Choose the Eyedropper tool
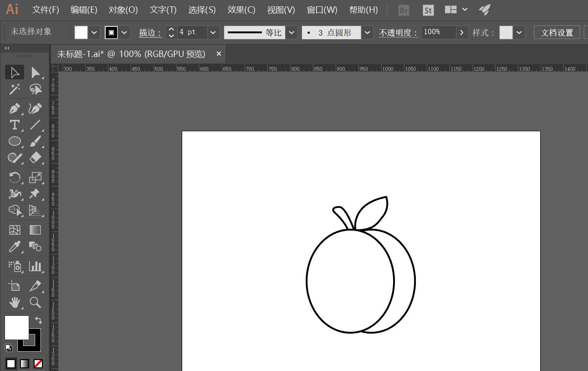The height and width of the screenshot is (371, 588). (14, 247)
